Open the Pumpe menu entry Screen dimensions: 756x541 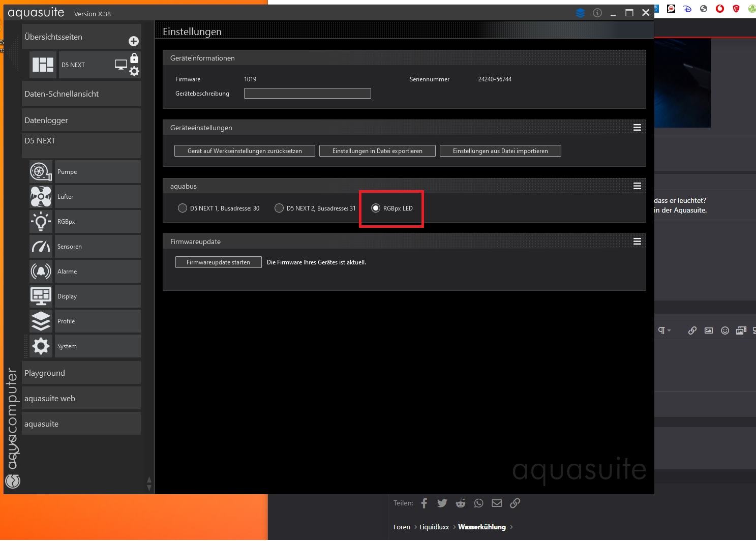98,172
